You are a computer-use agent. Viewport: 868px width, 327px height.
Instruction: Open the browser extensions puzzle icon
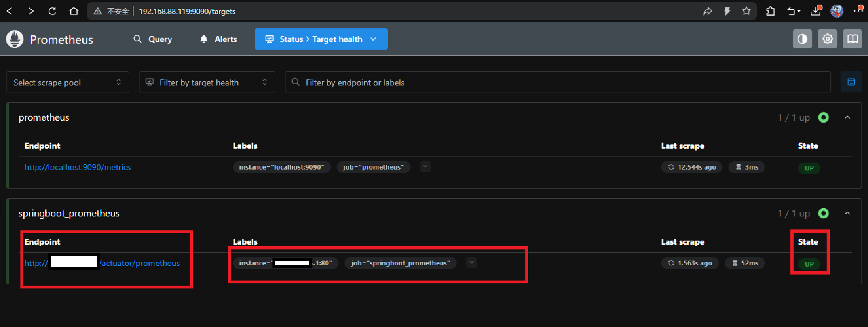[770, 11]
